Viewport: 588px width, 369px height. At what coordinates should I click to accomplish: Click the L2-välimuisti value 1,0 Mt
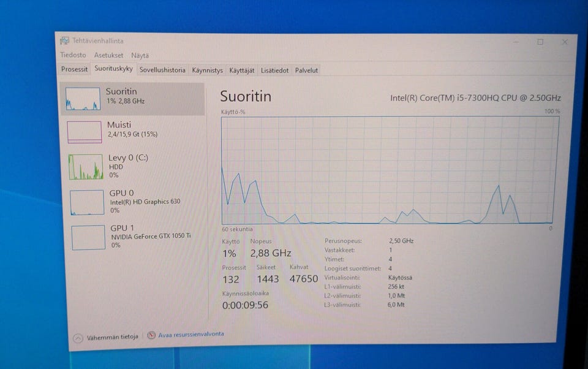[396, 295]
